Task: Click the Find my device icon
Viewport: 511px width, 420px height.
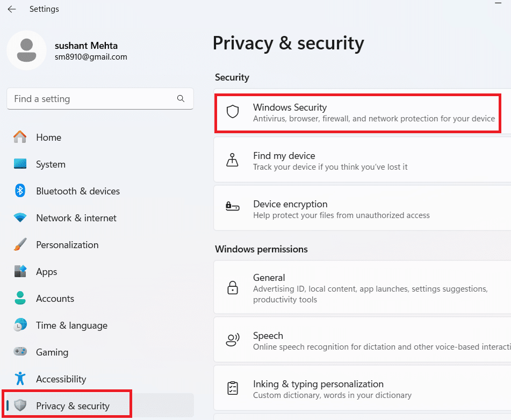Action: (x=233, y=161)
